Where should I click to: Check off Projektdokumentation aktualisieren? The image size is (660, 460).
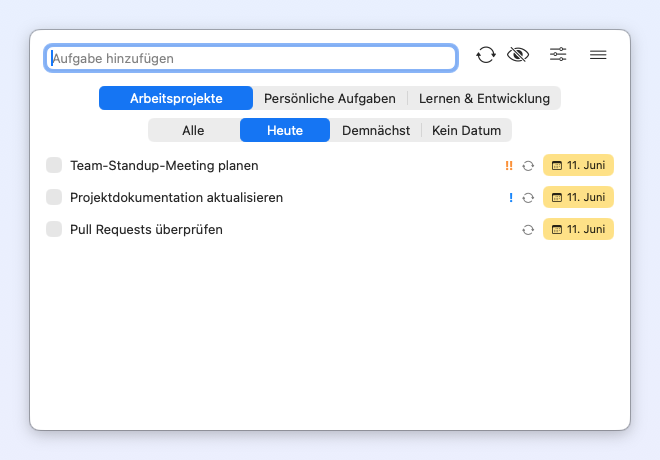[54, 197]
